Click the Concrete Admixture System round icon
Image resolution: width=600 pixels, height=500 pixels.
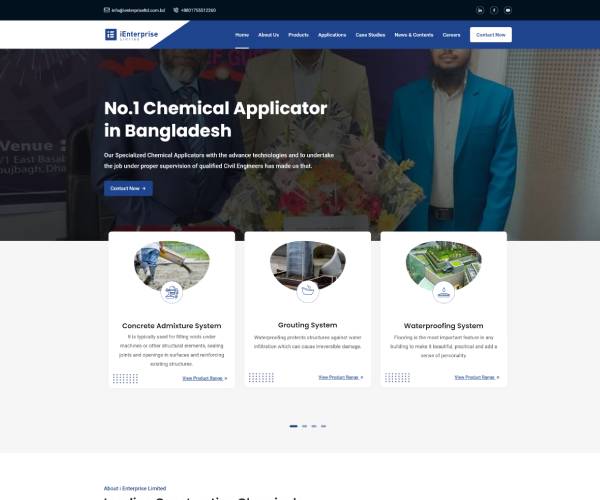click(171, 293)
